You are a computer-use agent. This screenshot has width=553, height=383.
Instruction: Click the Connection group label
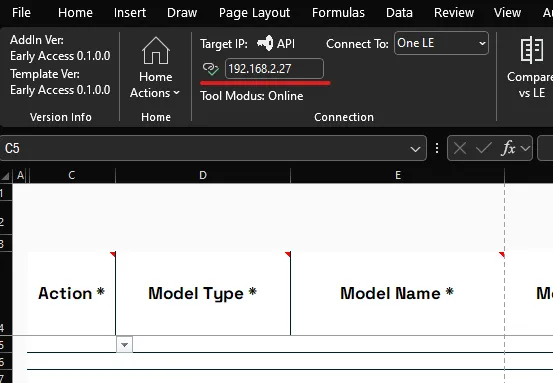(x=344, y=117)
